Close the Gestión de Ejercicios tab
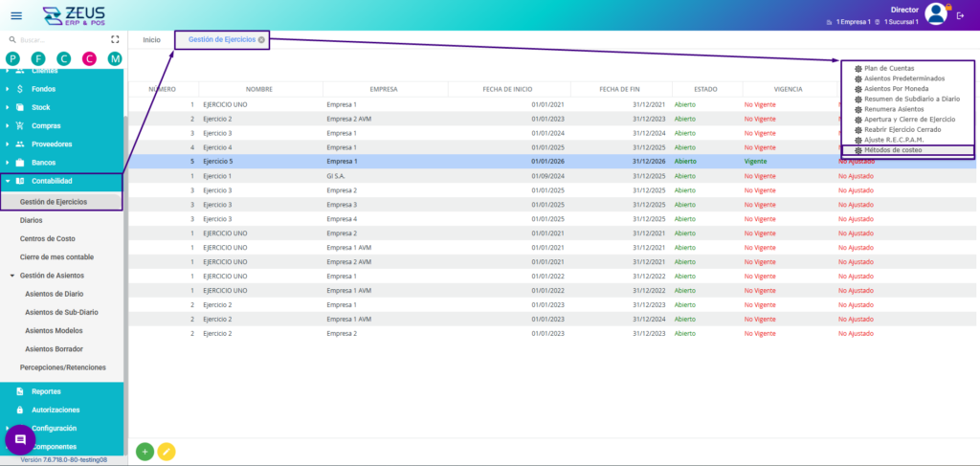 [x=261, y=39]
